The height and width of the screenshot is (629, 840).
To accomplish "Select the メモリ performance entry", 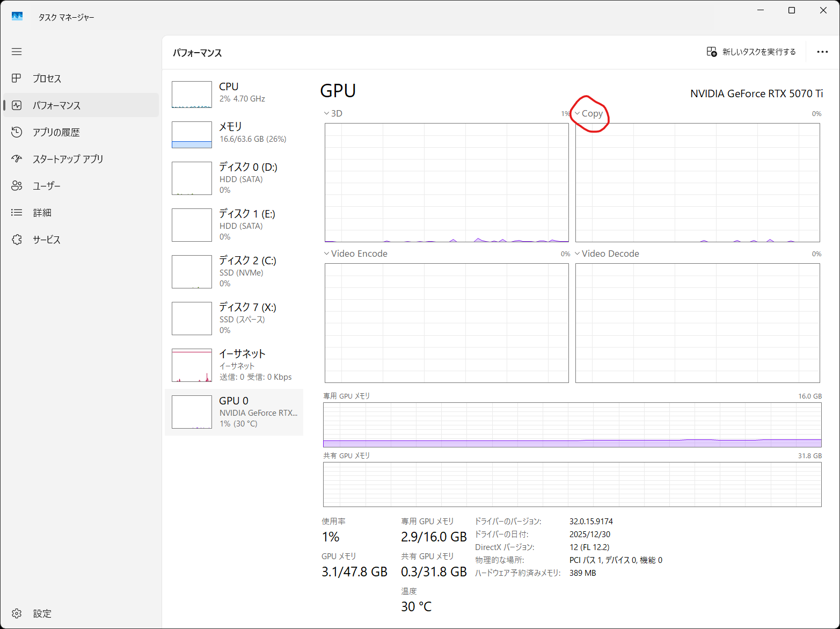I will pyautogui.click(x=234, y=134).
